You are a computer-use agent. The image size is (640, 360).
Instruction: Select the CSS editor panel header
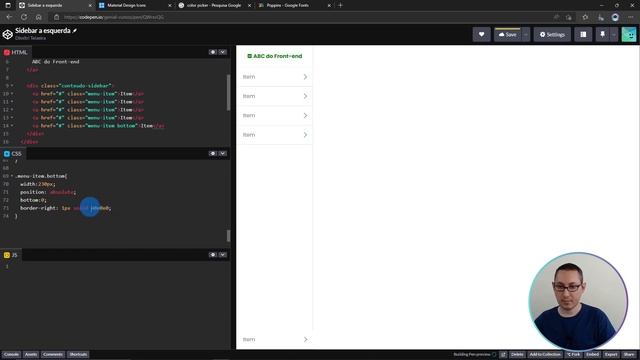(x=13, y=153)
